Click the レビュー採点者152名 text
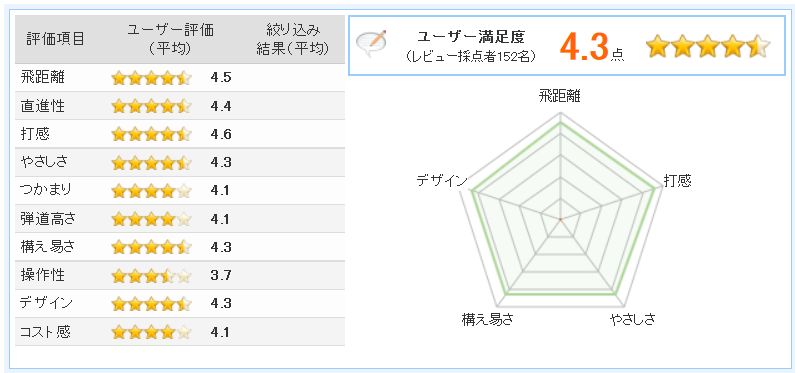This screenshot has width=795, height=373. click(x=471, y=57)
